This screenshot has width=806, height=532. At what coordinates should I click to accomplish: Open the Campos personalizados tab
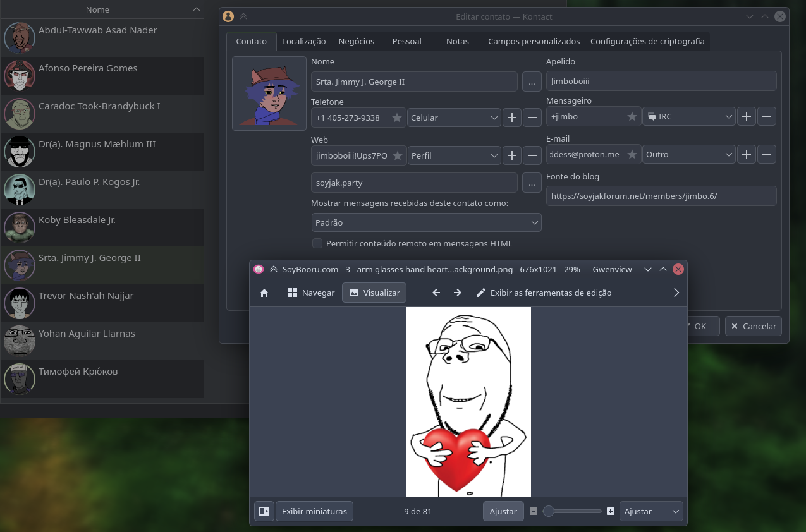534,41
